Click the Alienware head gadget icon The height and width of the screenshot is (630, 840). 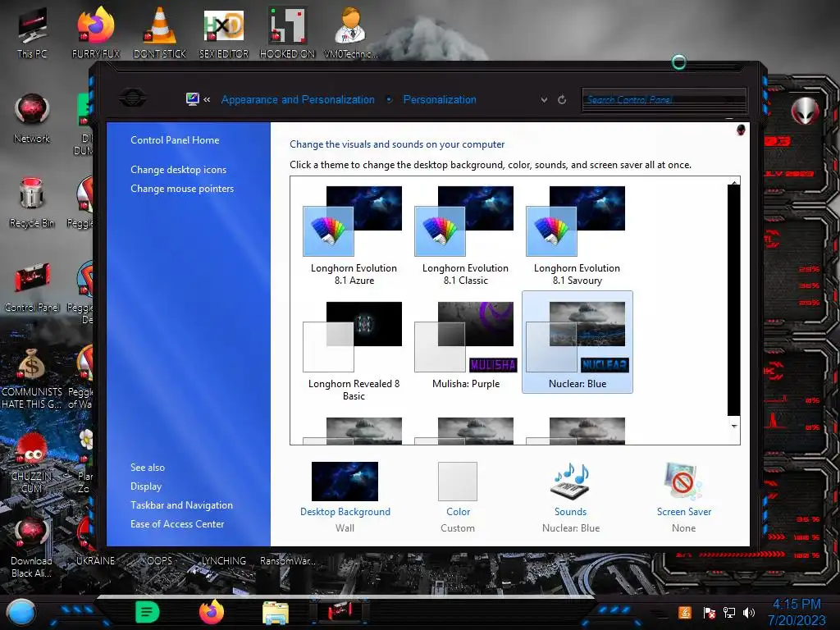click(x=806, y=112)
